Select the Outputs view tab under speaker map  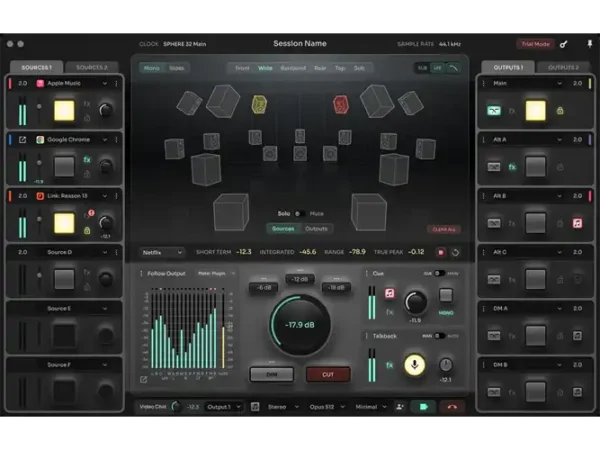pos(316,229)
